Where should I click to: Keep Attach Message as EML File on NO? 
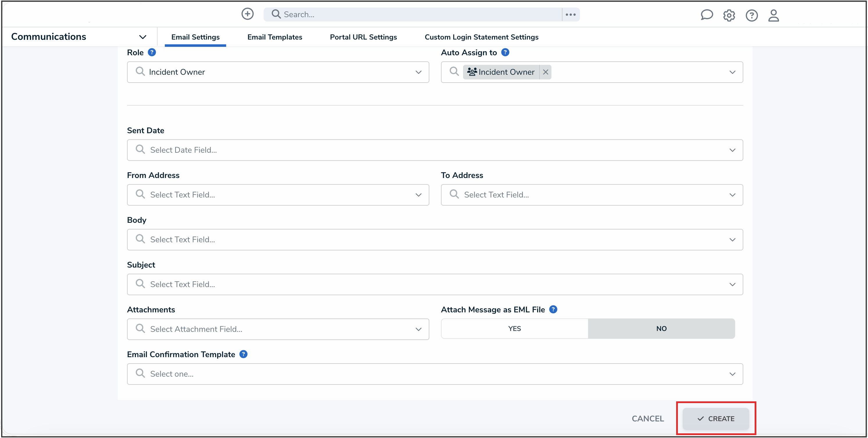(661, 328)
